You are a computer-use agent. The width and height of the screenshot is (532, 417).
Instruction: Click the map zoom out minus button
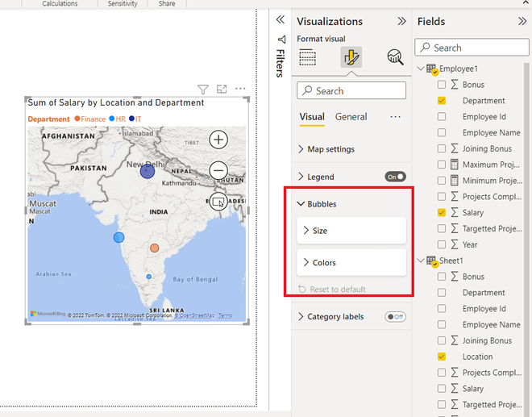pos(218,170)
